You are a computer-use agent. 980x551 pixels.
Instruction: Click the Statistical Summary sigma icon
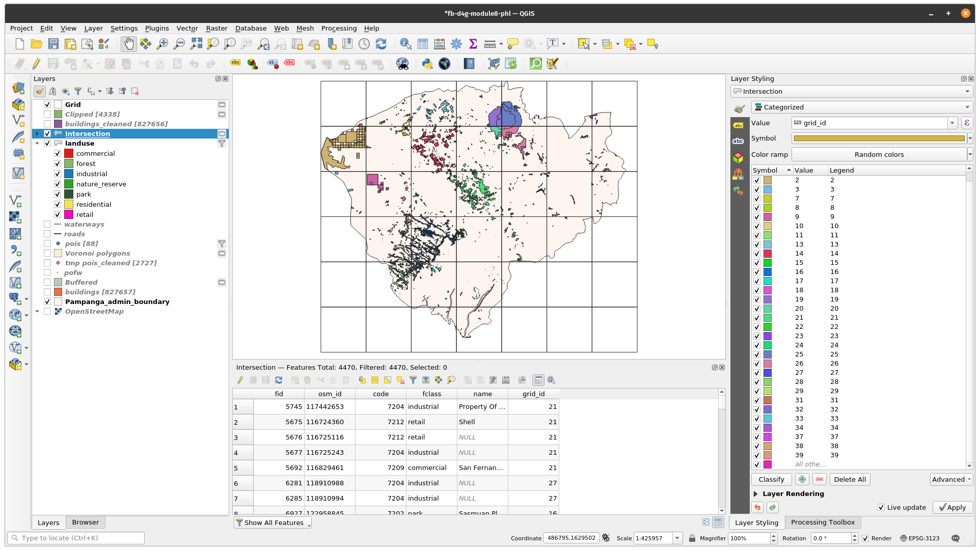coord(473,44)
